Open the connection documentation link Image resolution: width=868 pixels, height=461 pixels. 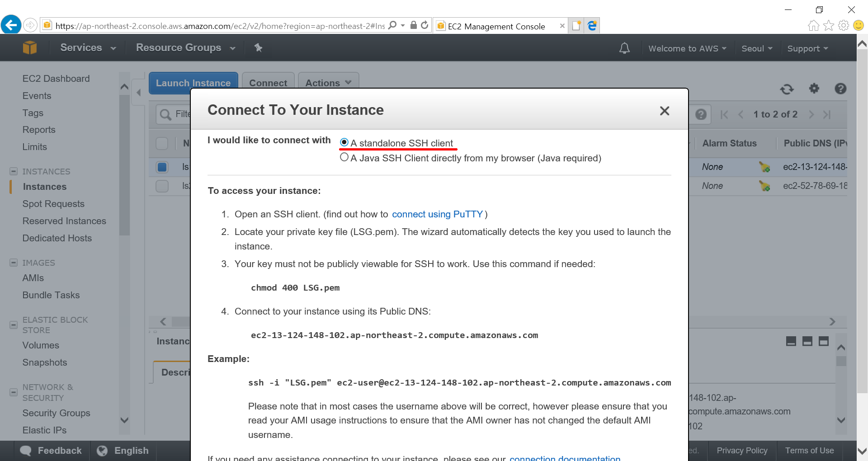(565, 458)
